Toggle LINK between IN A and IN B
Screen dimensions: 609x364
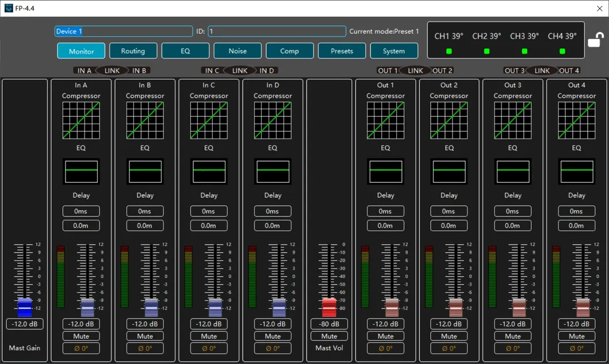pyautogui.click(x=112, y=70)
